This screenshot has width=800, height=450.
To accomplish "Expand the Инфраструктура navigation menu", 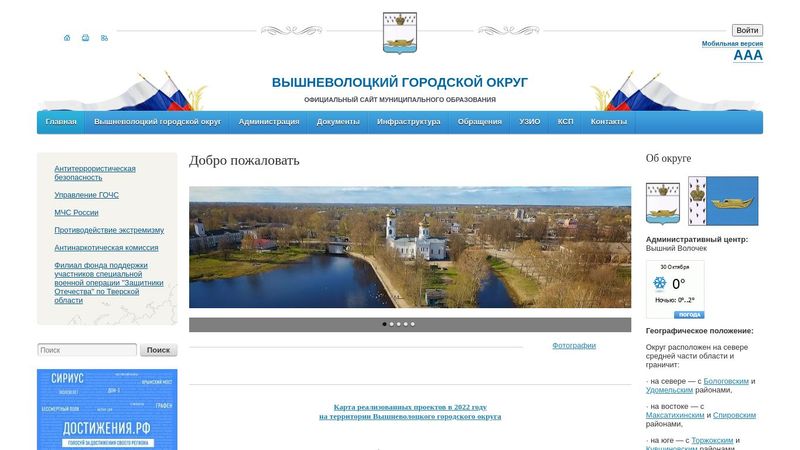I will pyautogui.click(x=408, y=122).
